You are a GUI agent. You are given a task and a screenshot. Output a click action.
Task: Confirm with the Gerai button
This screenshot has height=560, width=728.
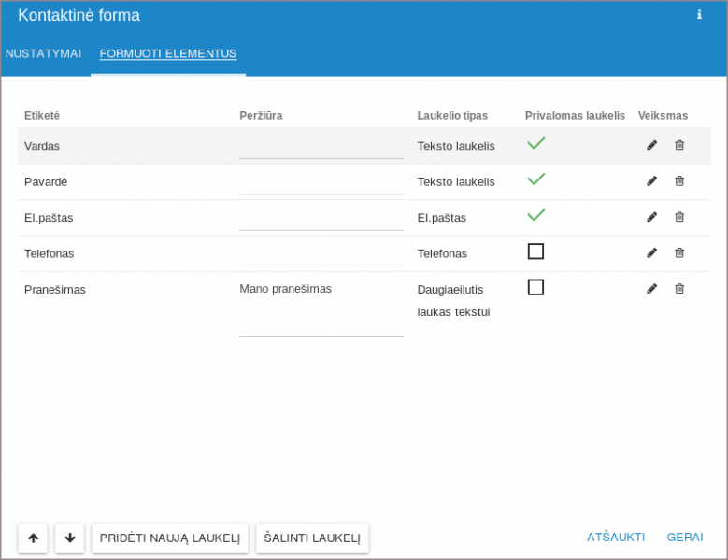685,538
